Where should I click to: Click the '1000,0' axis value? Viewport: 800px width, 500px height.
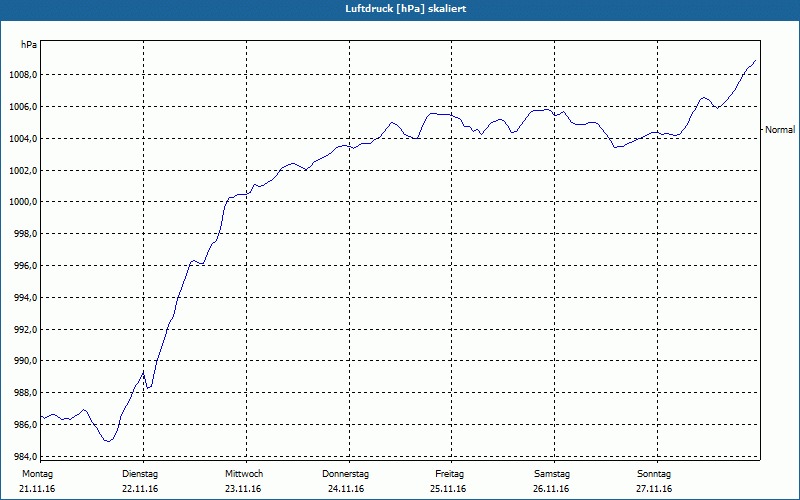point(25,202)
